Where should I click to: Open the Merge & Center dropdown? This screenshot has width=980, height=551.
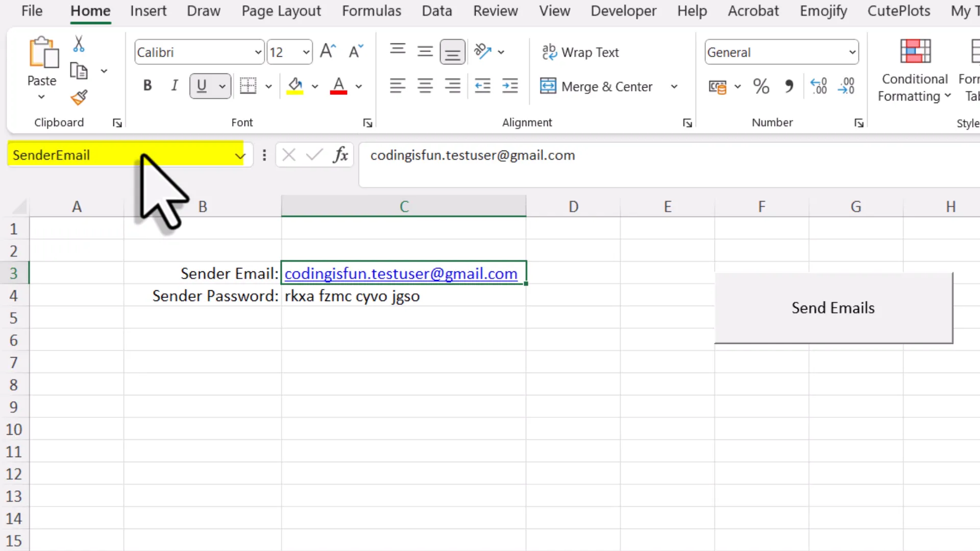pos(674,86)
